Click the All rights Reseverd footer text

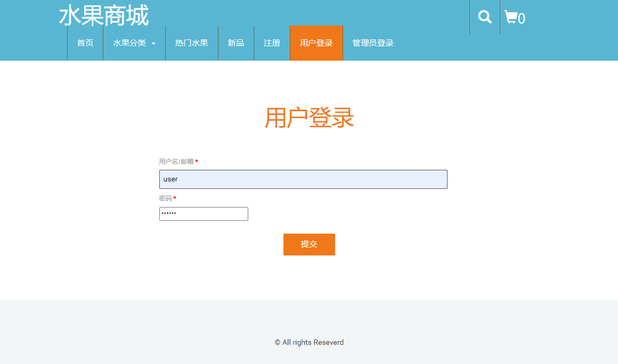[309, 342]
